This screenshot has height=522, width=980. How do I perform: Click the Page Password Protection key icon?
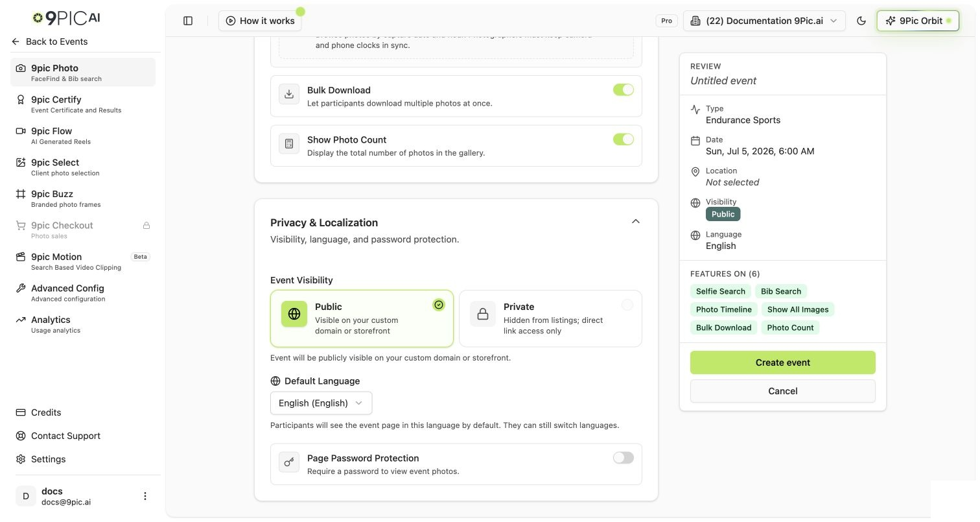[289, 462]
